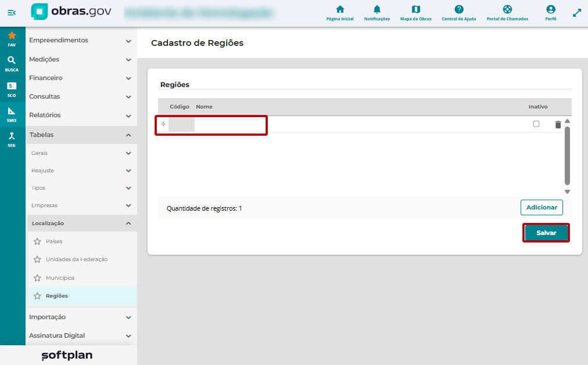
Task: Collapse the Localização submenu
Action: 82,223
